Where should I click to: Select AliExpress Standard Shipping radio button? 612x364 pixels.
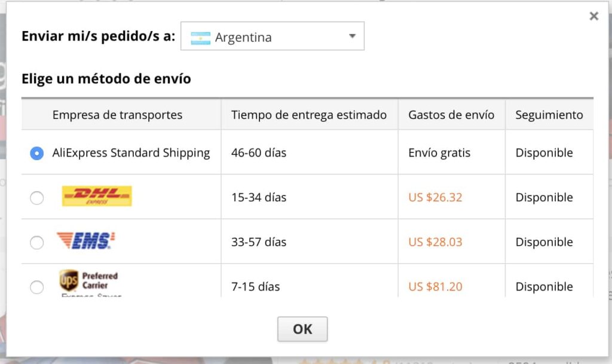point(36,154)
